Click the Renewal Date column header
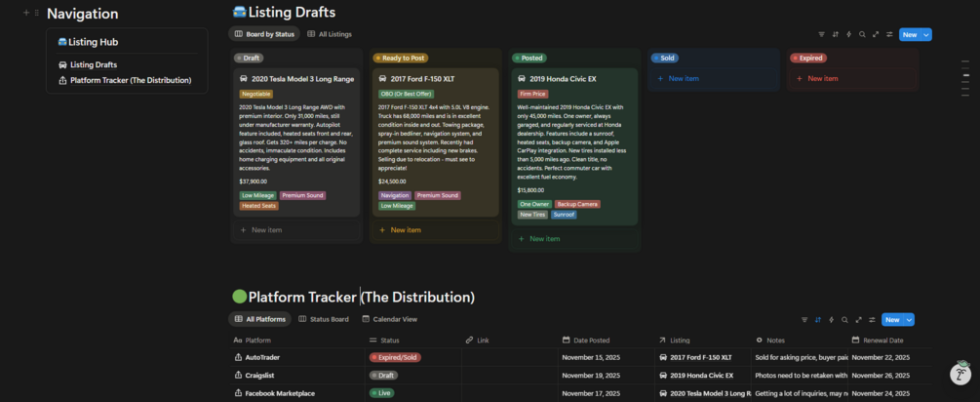Image resolution: width=980 pixels, height=402 pixels. (890, 341)
